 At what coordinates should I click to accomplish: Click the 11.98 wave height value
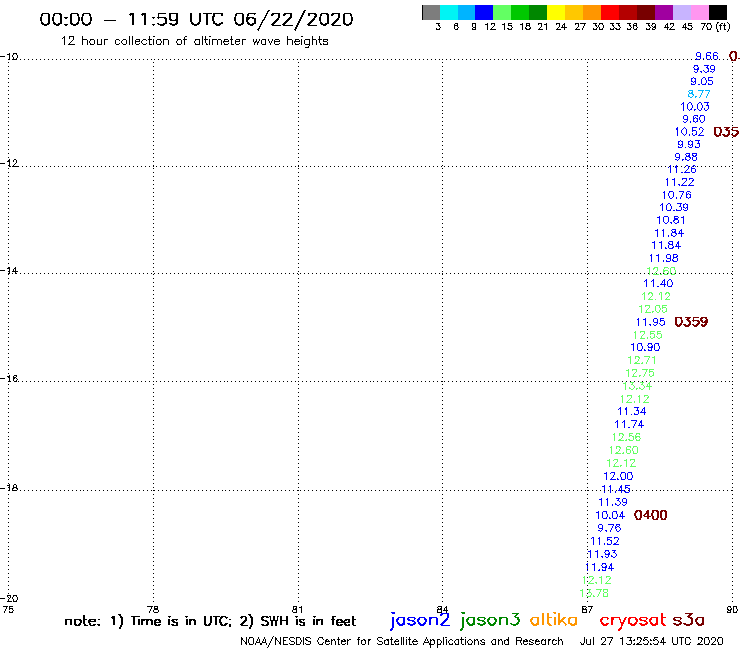click(x=664, y=258)
